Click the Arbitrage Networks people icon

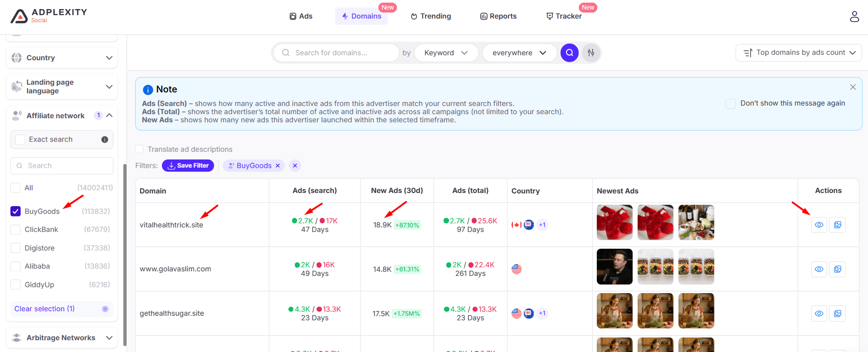click(x=17, y=338)
